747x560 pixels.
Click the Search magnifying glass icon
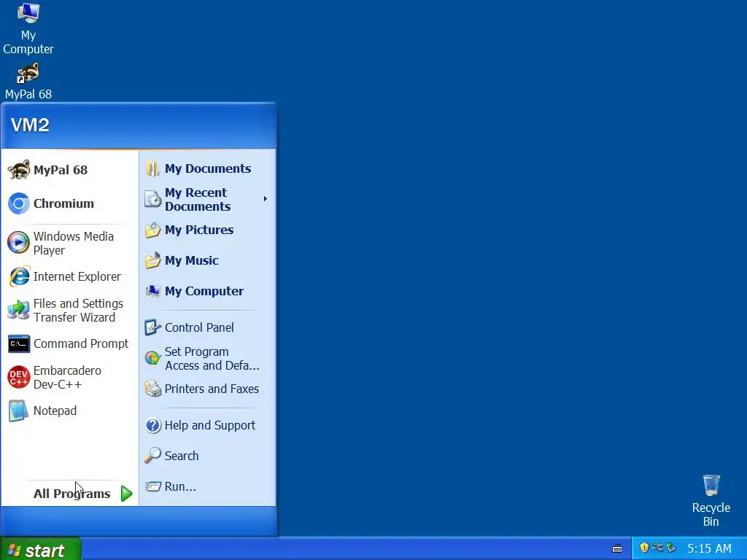pyautogui.click(x=152, y=456)
